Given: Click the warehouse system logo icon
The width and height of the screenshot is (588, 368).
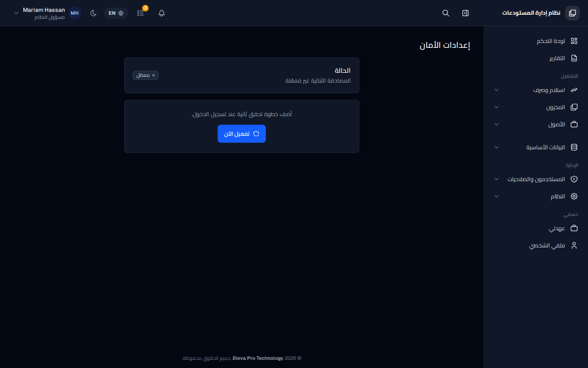Looking at the screenshot, I should click(x=572, y=13).
